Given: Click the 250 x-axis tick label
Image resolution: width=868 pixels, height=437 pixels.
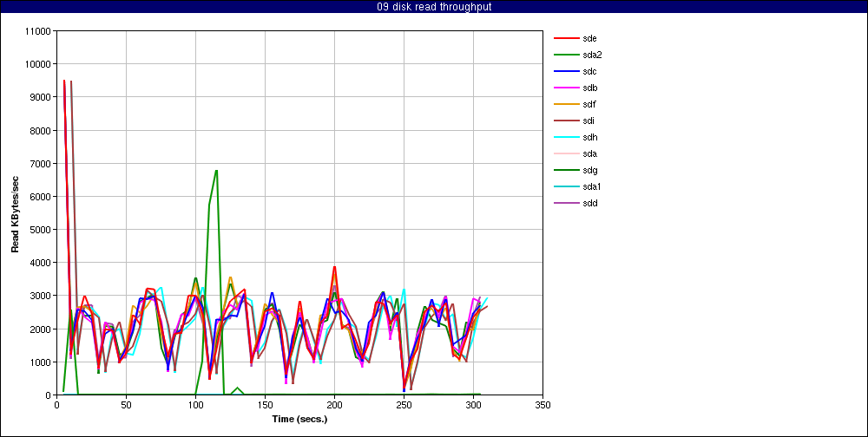Looking at the screenshot, I should (x=404, y=404).
